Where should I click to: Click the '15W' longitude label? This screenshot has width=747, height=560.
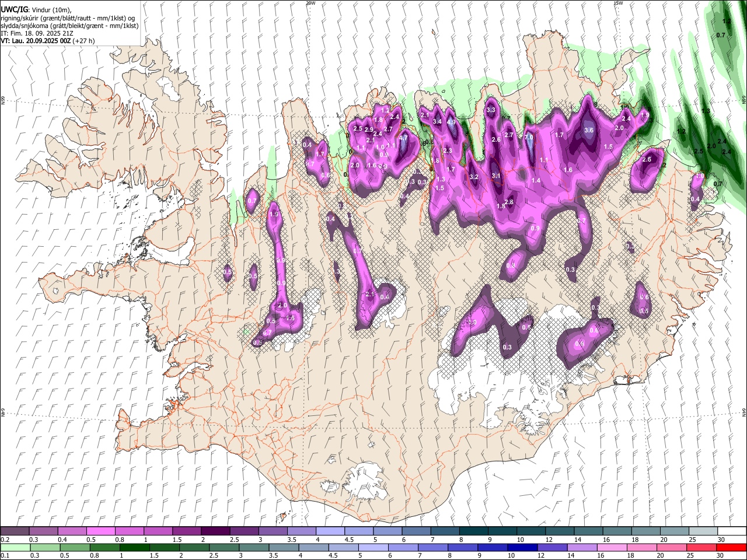click(x=617, y=3)
